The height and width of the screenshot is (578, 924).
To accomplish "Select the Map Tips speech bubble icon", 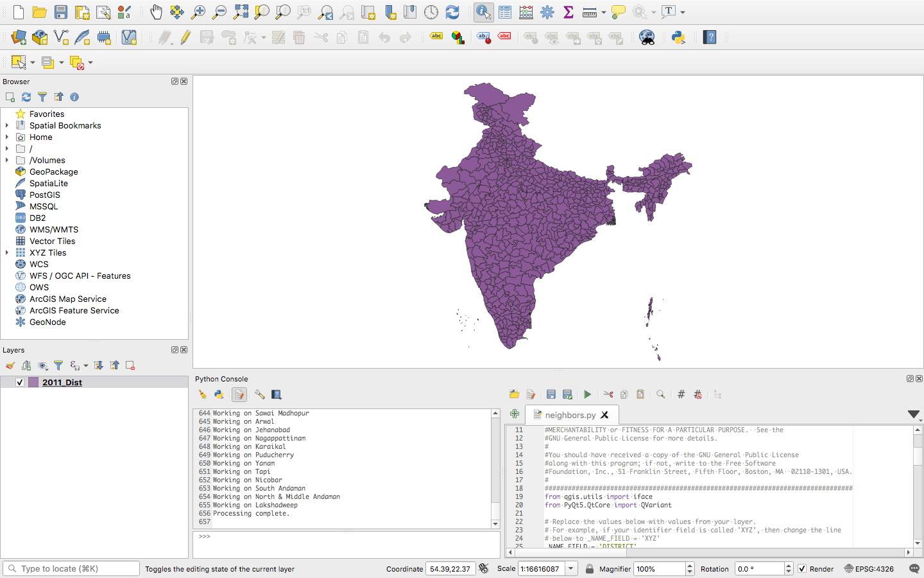I will 619,12.
